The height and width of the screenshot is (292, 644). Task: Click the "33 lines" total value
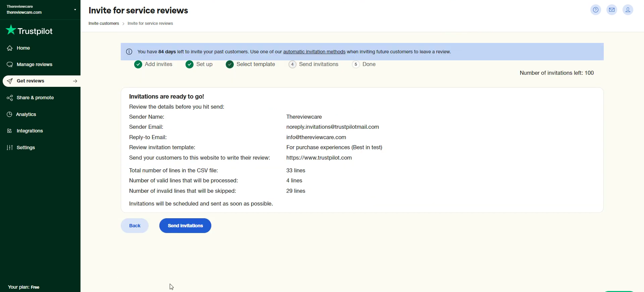pyautogui.click(x=296, y=171)
